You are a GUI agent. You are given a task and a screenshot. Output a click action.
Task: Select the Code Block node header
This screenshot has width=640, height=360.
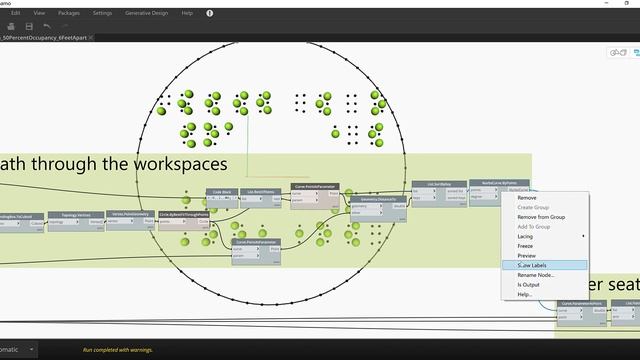222,192
